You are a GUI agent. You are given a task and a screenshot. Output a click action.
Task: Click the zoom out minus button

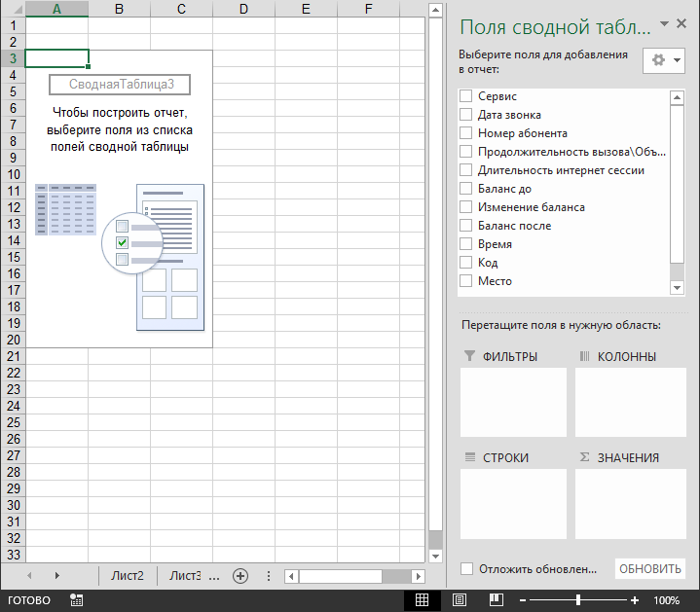coord(522,600)
